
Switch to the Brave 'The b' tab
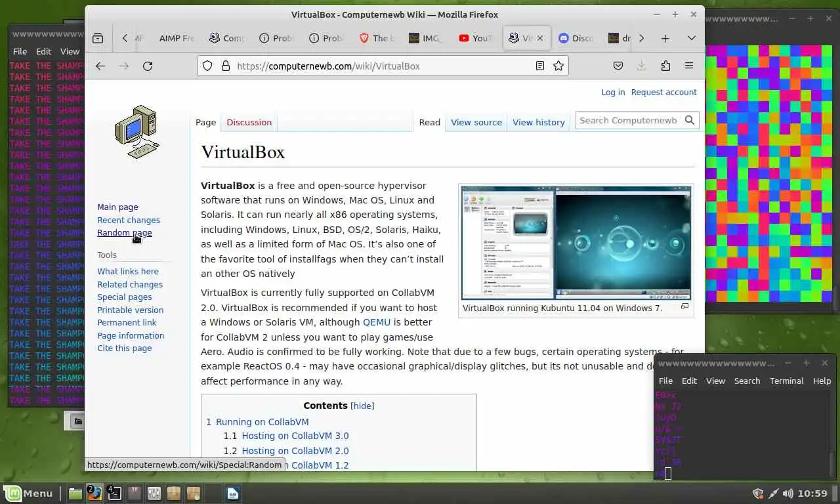click(x=377, y=38)
